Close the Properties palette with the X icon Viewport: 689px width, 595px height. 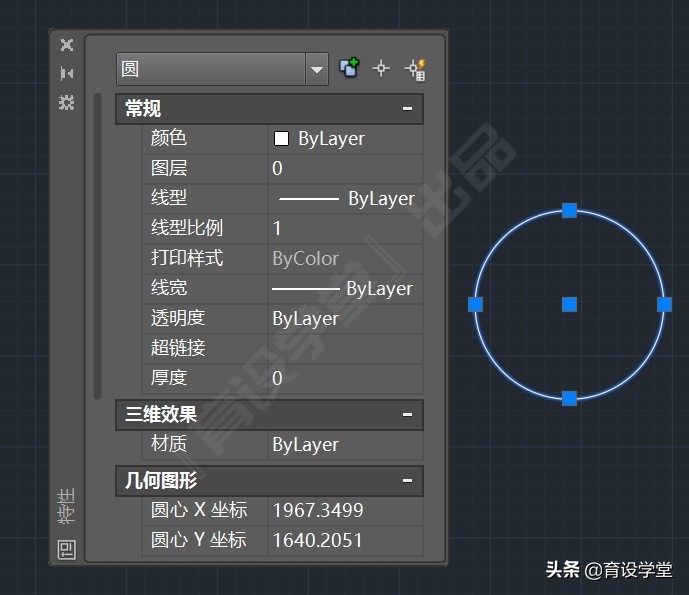[67, 45]
